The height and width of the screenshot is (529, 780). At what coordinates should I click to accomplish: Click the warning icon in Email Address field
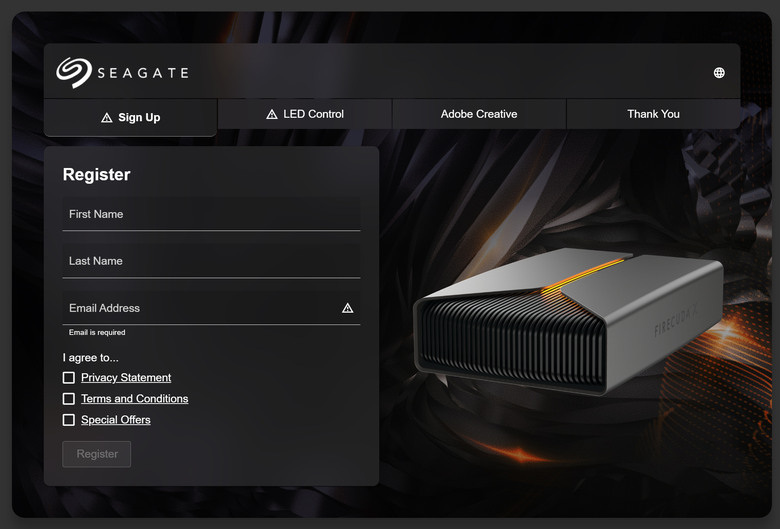[348, 308]
